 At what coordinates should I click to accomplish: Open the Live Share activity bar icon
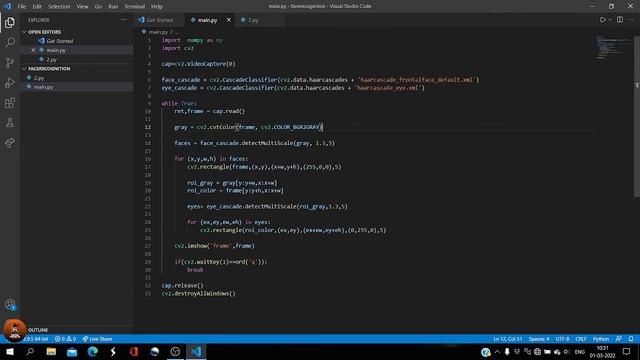click(x=10, y=142)
